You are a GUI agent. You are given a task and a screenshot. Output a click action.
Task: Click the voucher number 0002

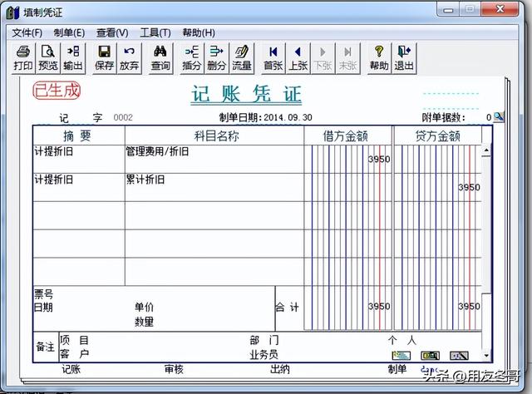(123, 117)
